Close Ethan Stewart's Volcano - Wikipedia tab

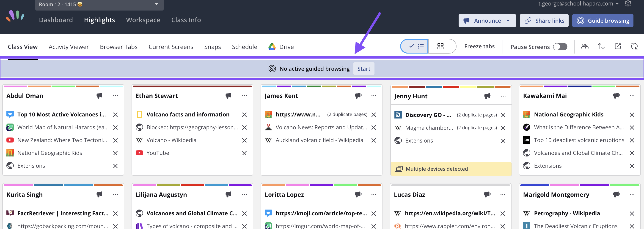coord(244,140)
